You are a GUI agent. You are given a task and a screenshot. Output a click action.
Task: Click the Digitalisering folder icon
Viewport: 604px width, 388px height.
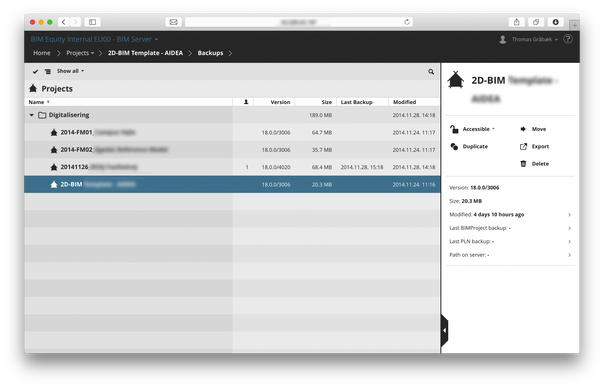tap(42, 115)
